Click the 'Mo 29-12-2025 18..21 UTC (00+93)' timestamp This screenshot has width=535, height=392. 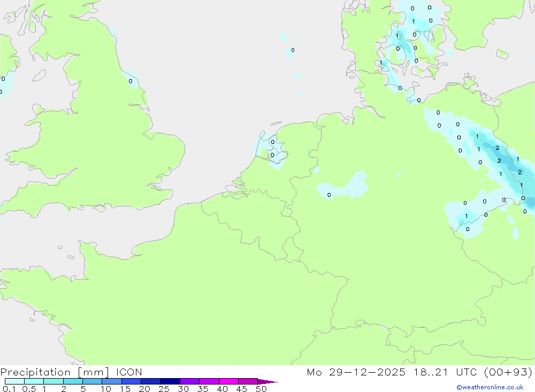point(419,372)
